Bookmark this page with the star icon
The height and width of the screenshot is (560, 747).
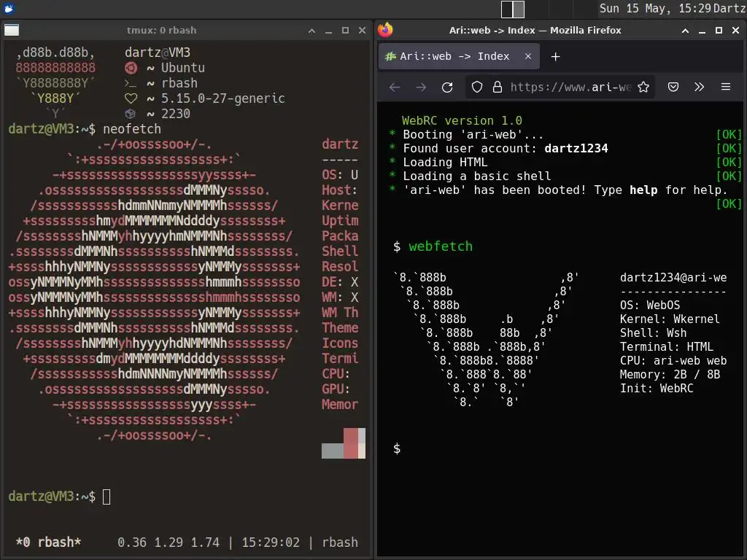pos(643,87)
